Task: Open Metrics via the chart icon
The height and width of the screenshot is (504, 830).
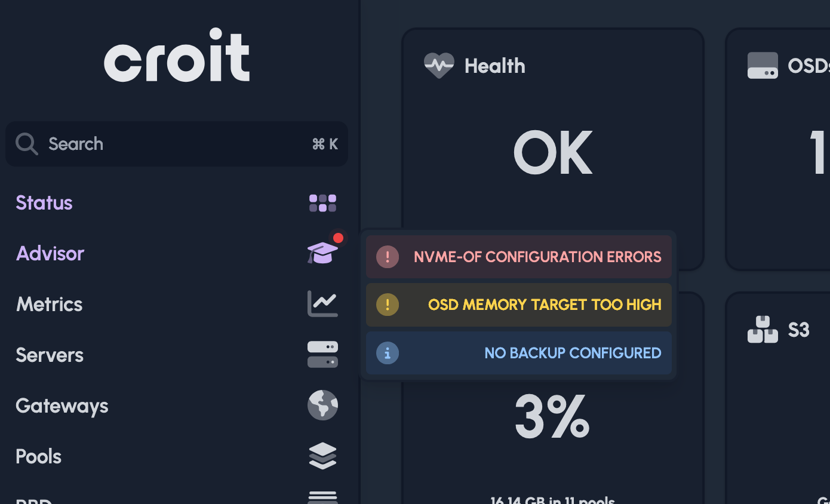Action: click(x=322, y=303)
